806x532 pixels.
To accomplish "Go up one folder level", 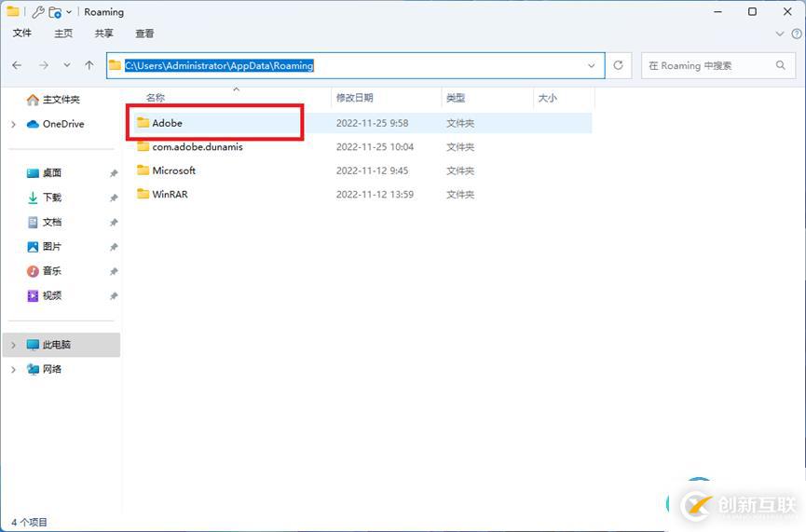I will pyautogui.click(x=89, y=65).
